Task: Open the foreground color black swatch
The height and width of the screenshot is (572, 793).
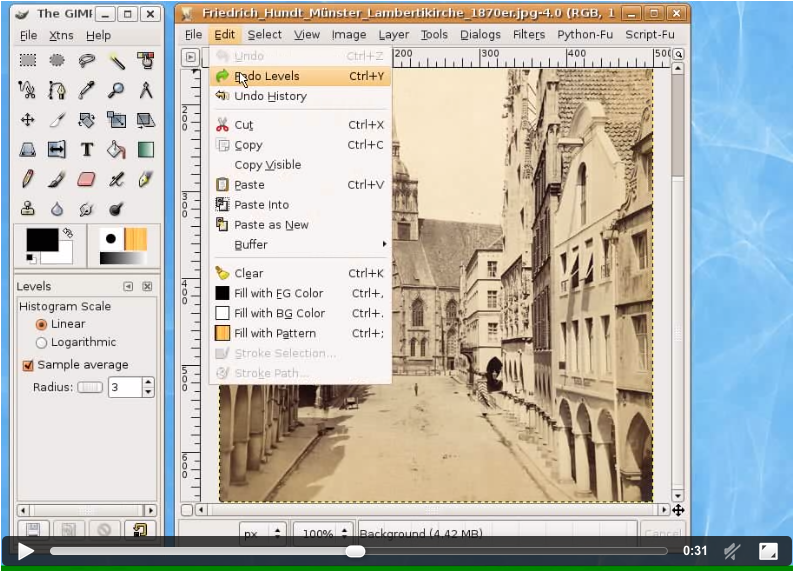Action: click(x=42, y=240)
